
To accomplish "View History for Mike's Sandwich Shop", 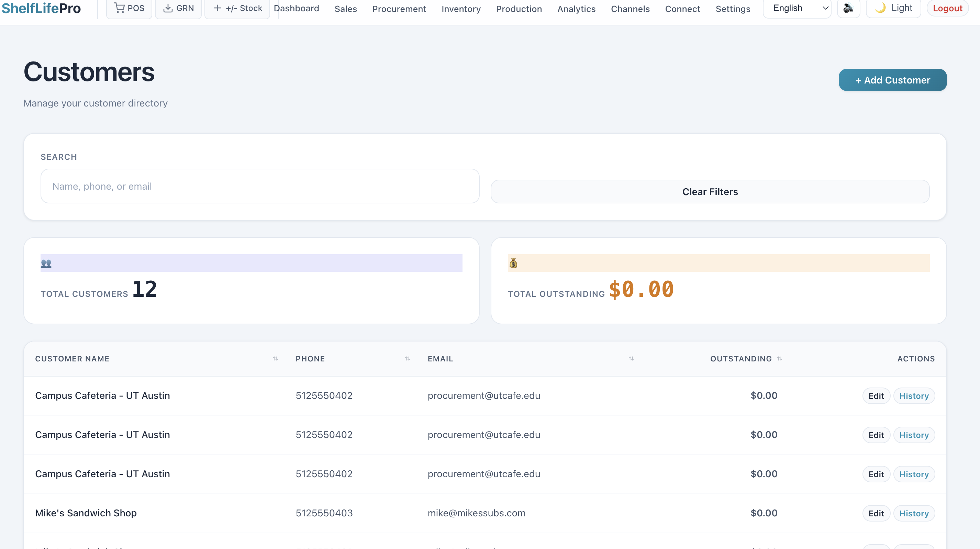I will tap(913, 513).
